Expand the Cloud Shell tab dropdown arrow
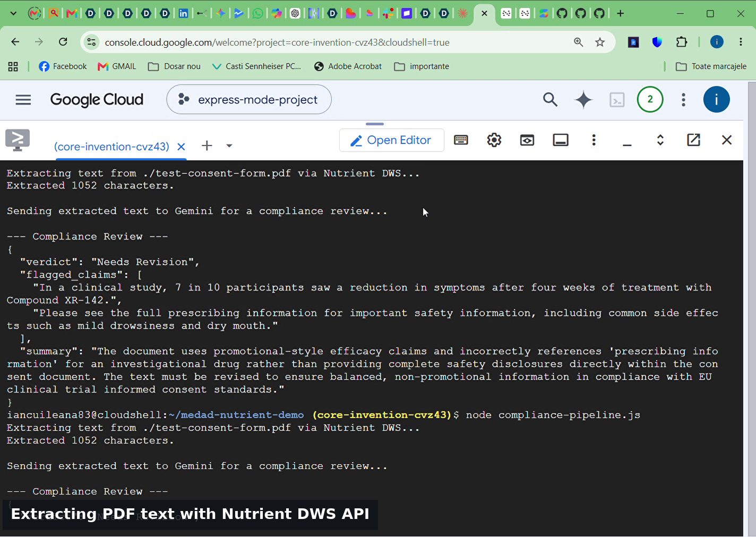The height and width of the screenshot is (537, 756). (x=229, y=146)
